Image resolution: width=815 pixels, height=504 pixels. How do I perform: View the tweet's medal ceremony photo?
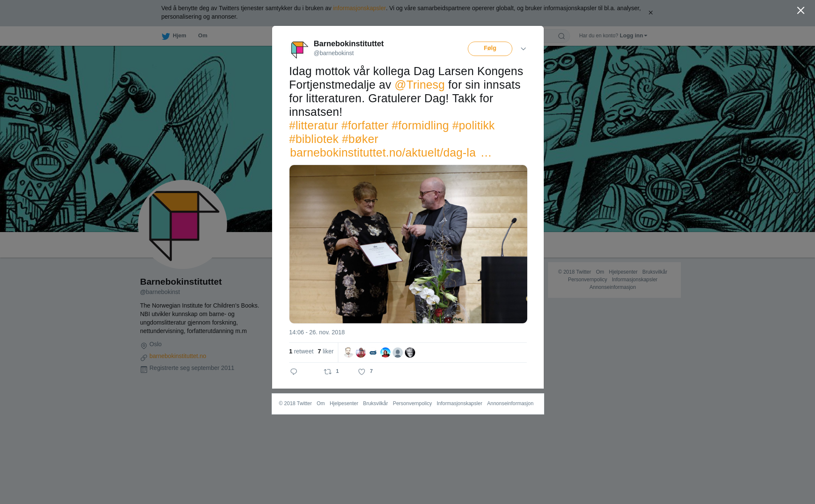(408, 244)
